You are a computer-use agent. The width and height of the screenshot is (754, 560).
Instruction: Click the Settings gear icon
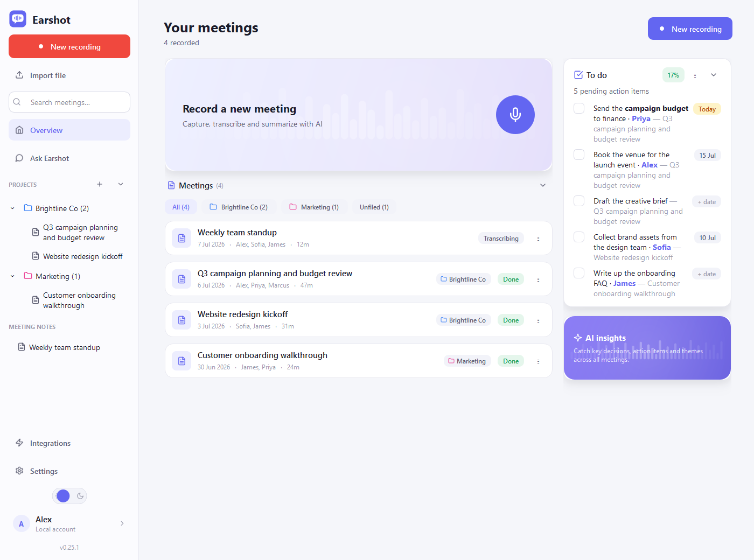[x=19, y=471]
